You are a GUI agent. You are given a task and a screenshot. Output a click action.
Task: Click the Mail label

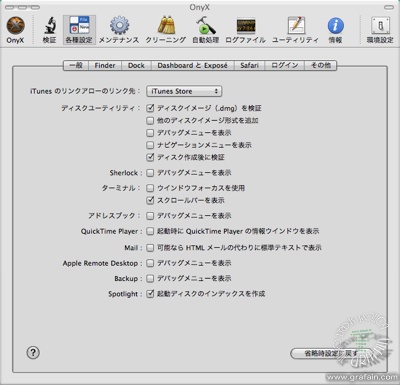[x=133, y=248]
